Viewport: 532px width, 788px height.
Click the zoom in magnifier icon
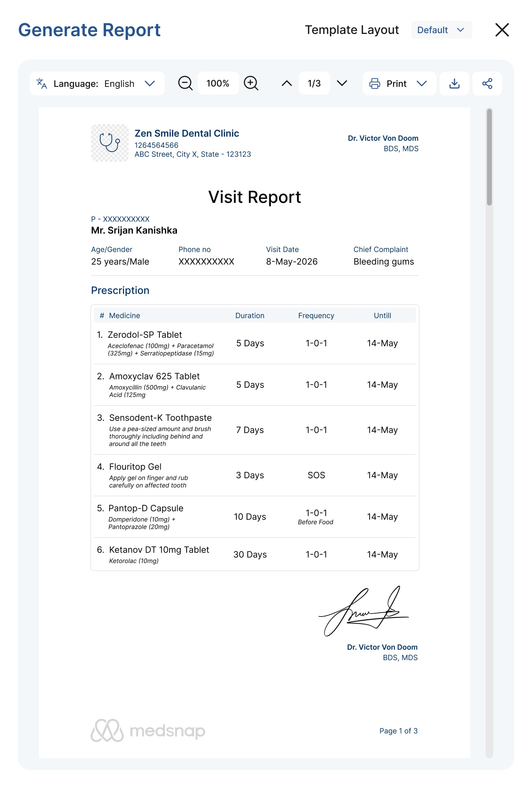[251, 83]
